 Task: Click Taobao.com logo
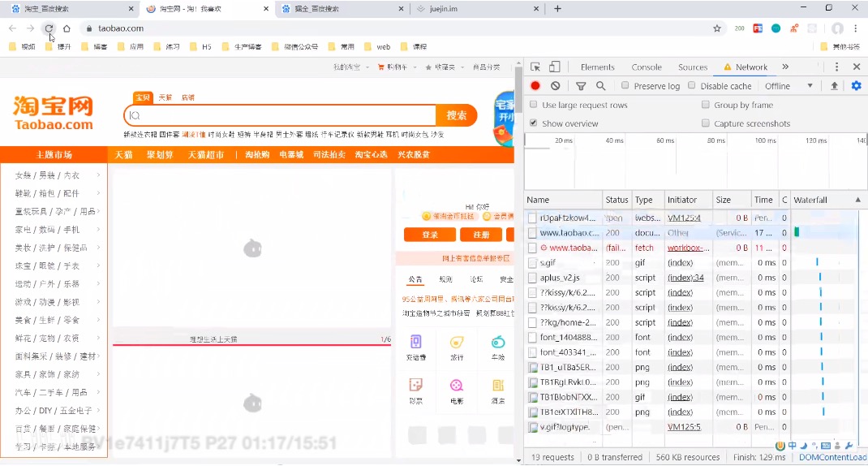54,114
